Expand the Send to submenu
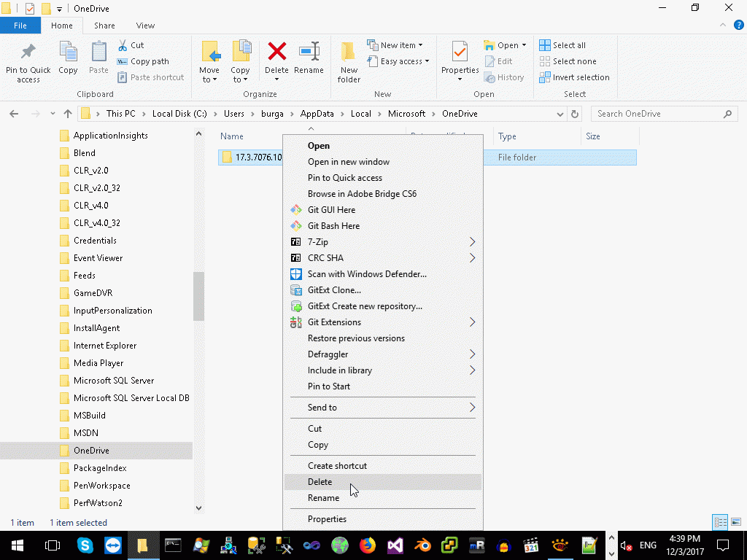747x560 pixels. pos(382,407)
